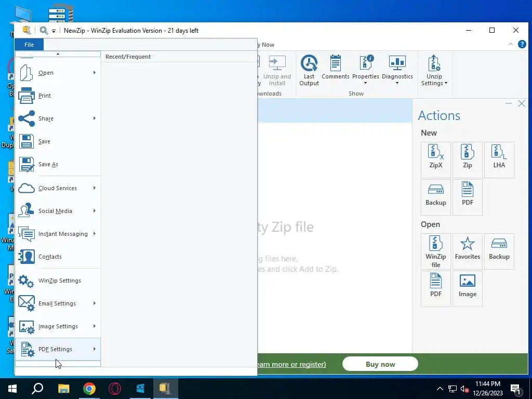Click the search magnifier in title bar
This screenshot has height=399, width=532.
tap(44, 31)
